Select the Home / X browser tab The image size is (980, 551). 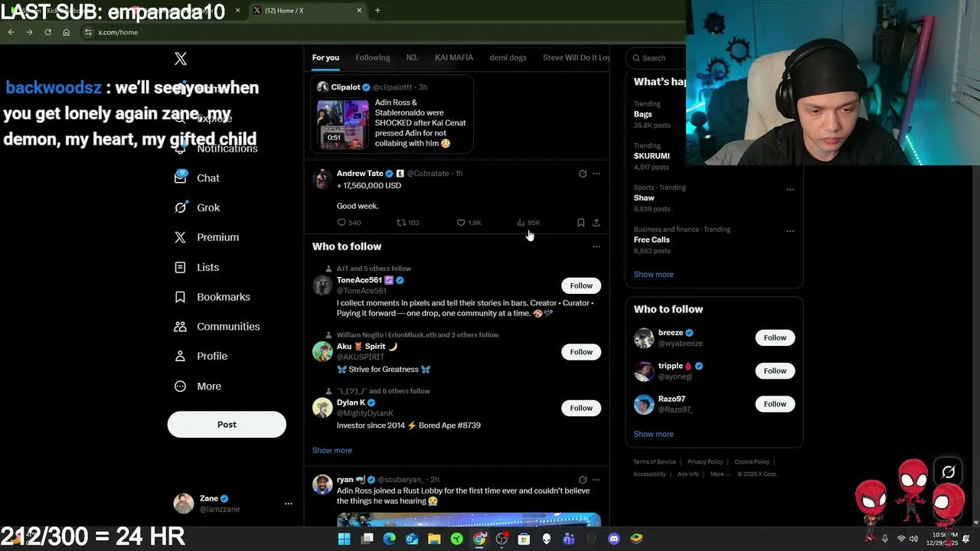[x=306, y=10]
